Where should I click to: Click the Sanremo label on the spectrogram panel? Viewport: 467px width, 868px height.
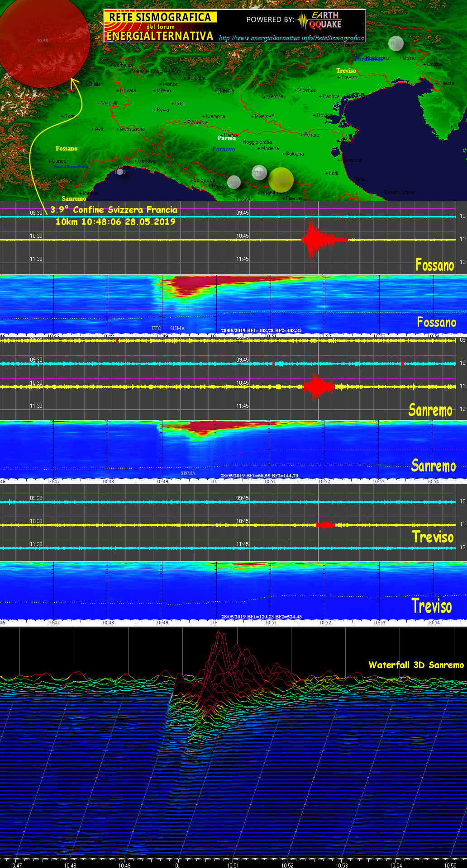434,466
